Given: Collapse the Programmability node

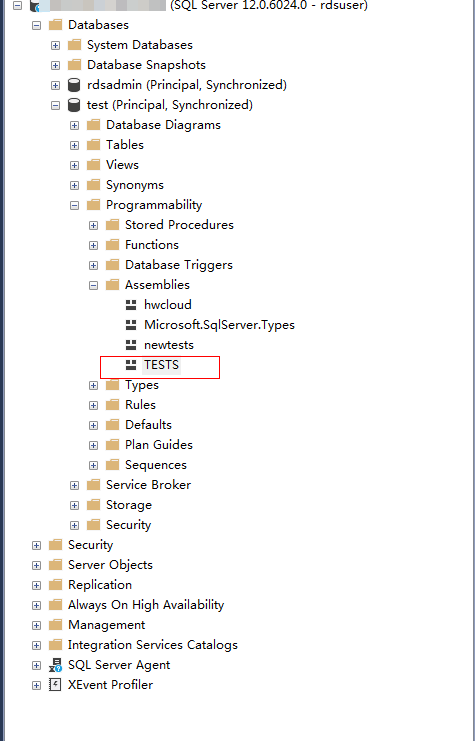Looking at the screenshot, I should coord(75,205).
